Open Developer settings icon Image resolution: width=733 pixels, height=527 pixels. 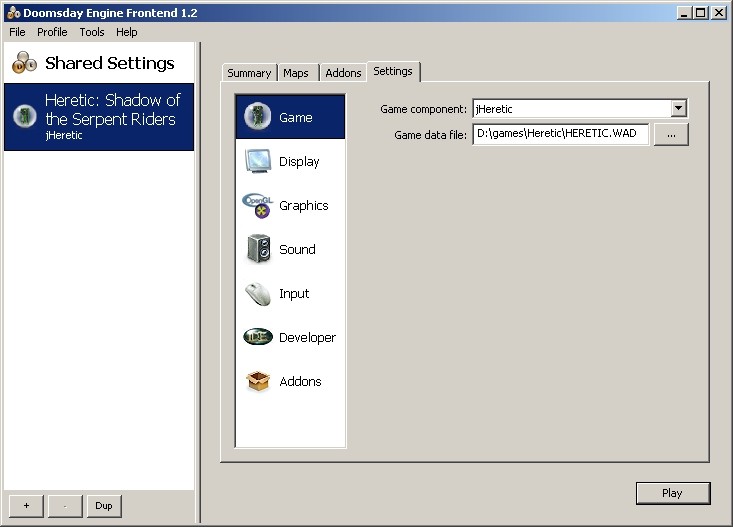[258, 337]
